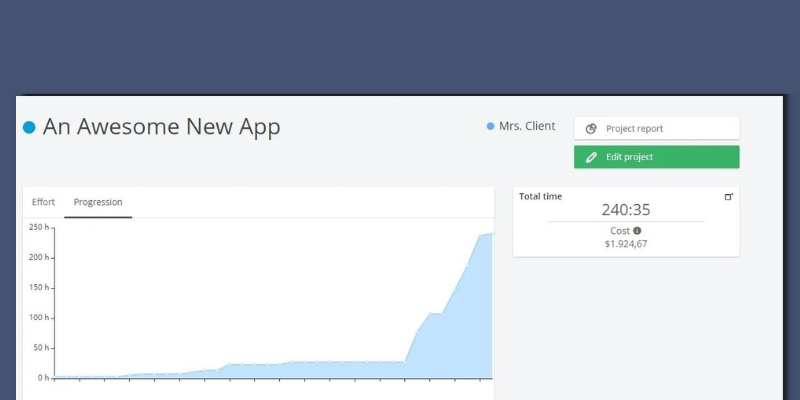Image resolution: width=800 pixels, height=400 pixels.
Task: Click the pie chart icon in Project report
Action: (x=591, y=129)
